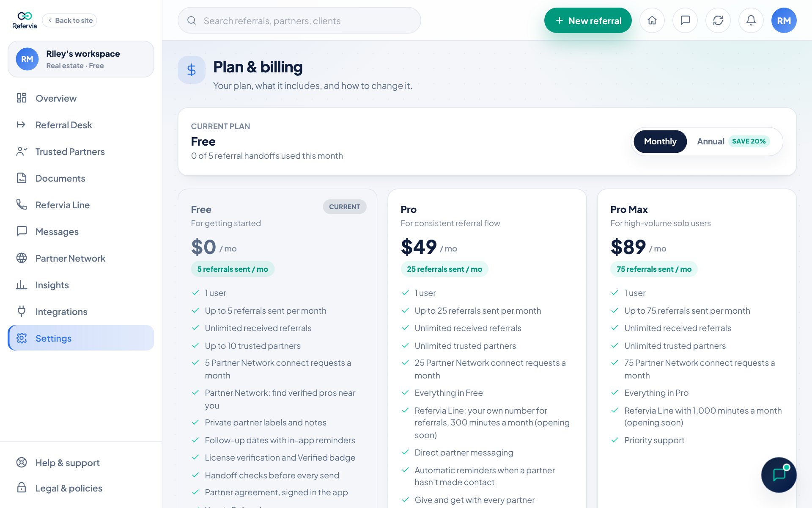The height and width of the screenshot is (508, 812).
Task: Open the home icon in top bar
Action: pyautogui.click(x=652, y=20)
